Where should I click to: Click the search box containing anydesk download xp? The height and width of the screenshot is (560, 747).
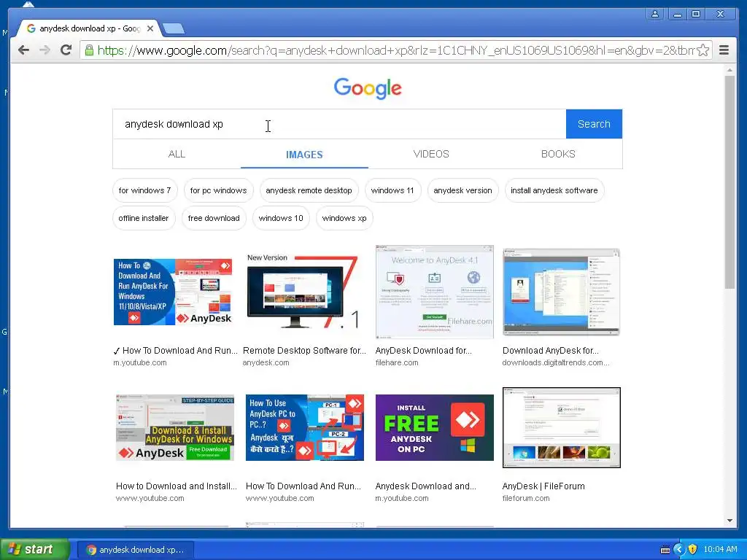pyautogui.click(x=339, y=124)
